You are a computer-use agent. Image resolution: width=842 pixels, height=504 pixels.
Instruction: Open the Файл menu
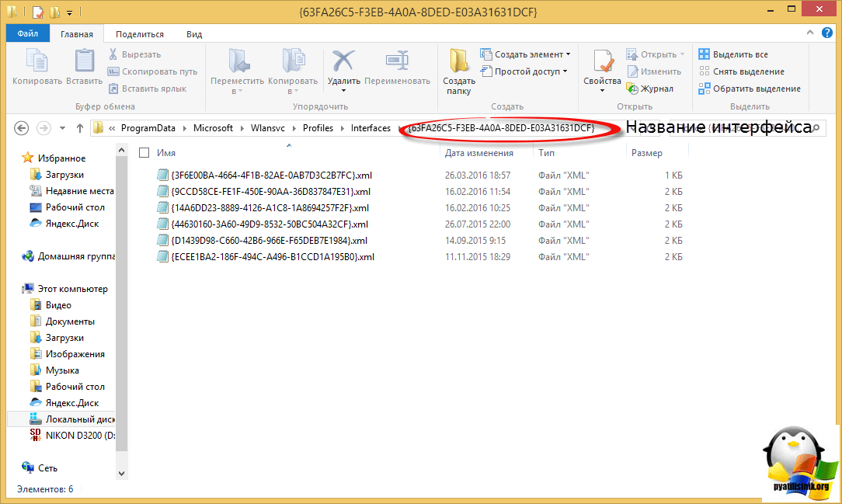coord(28,34)
